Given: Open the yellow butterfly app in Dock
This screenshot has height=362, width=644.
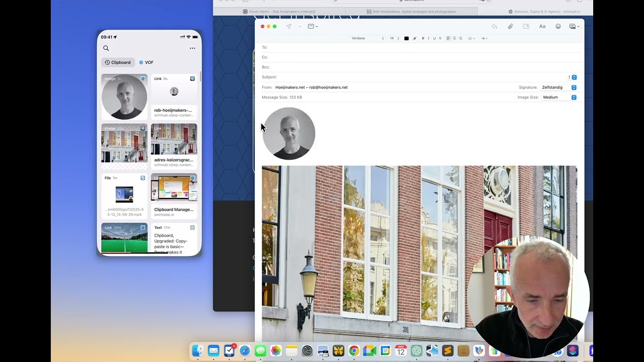Looking at the screenshot, I should [x=339, y=350].
